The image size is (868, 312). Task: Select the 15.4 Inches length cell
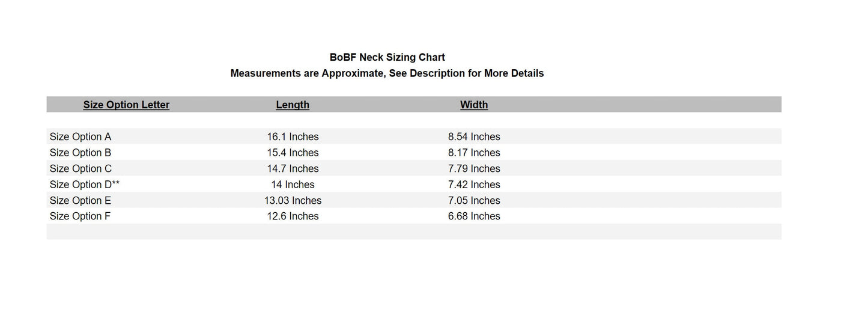[293, 153]
